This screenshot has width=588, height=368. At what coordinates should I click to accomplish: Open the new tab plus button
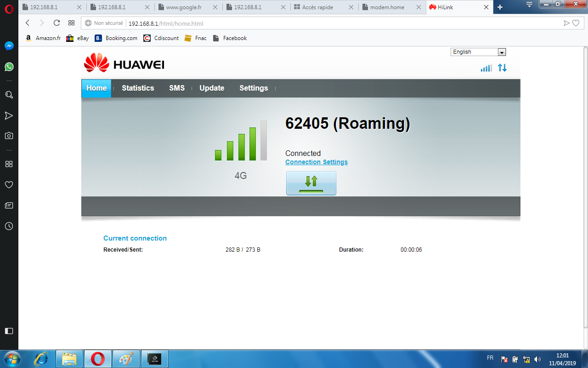(500, 7)
